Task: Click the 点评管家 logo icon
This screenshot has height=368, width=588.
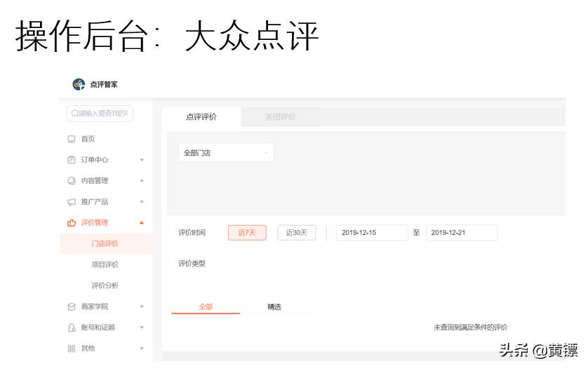Action: coord(79,84)
